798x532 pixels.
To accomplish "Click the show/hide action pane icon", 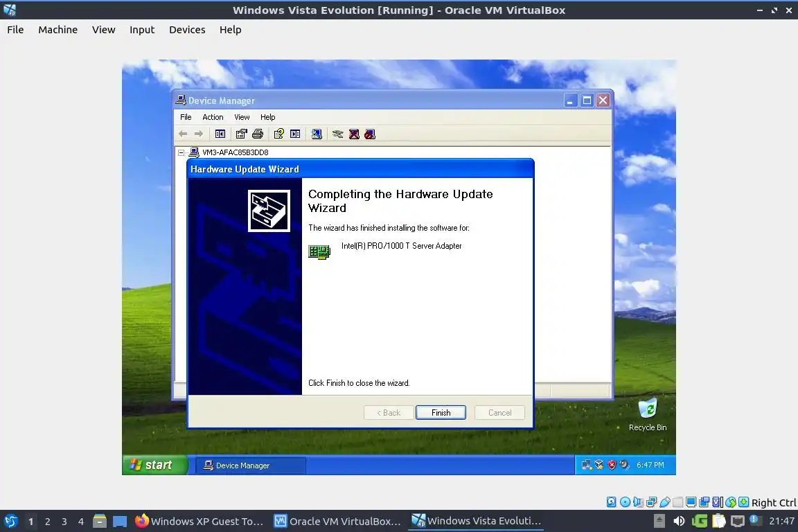I will 295,134.
